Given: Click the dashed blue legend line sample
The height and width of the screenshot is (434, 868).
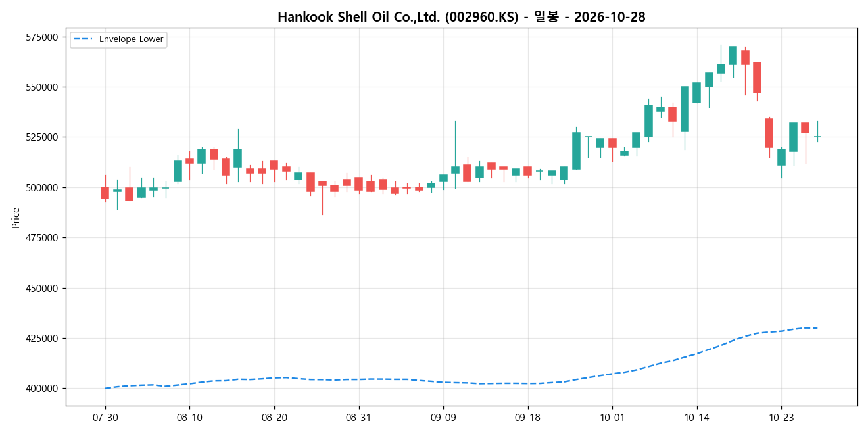Looking at the screenshot, I should 84,39.
